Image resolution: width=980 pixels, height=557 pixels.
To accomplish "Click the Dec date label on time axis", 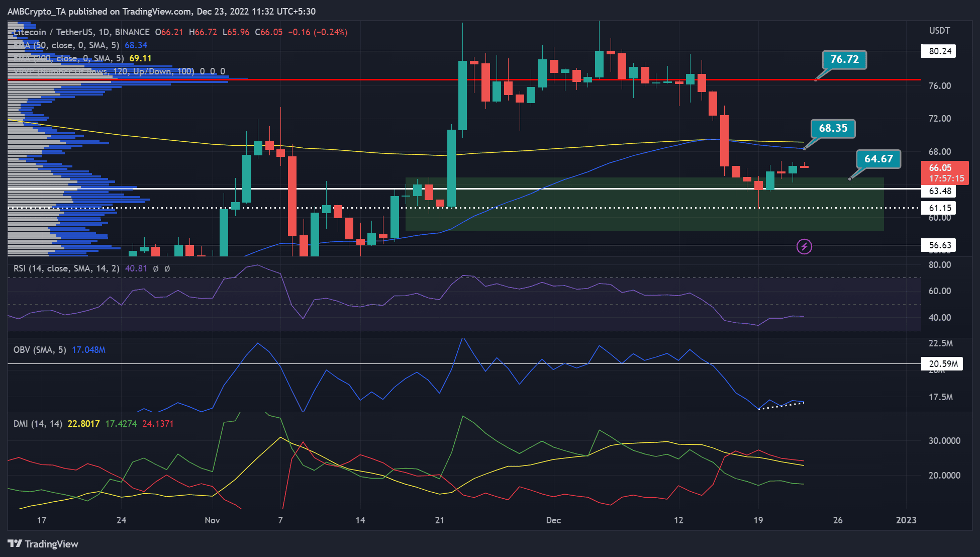I will point(553,520).
